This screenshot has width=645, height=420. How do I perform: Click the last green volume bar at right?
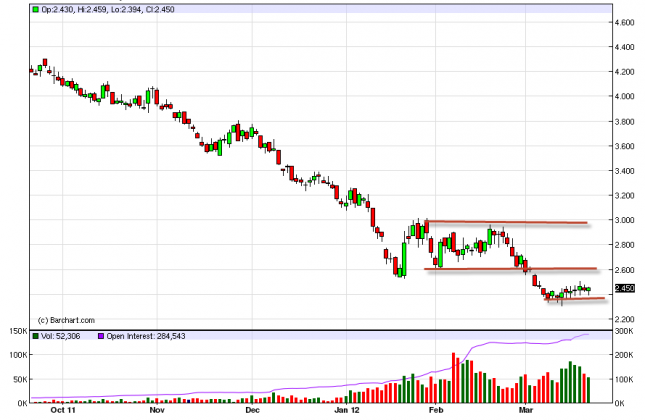(589, 390)
